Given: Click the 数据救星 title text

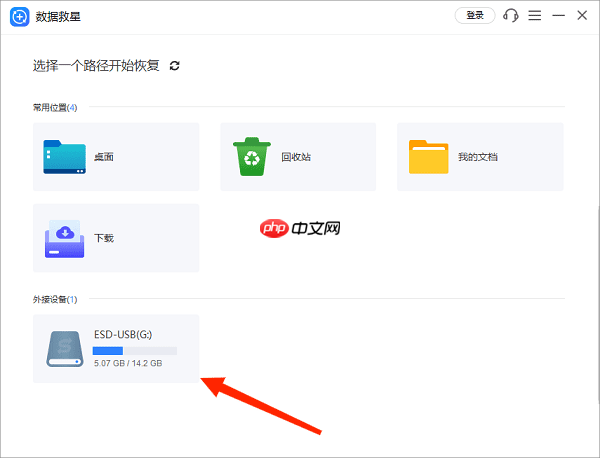Looking at the screenshot, I should click(58, 17).
